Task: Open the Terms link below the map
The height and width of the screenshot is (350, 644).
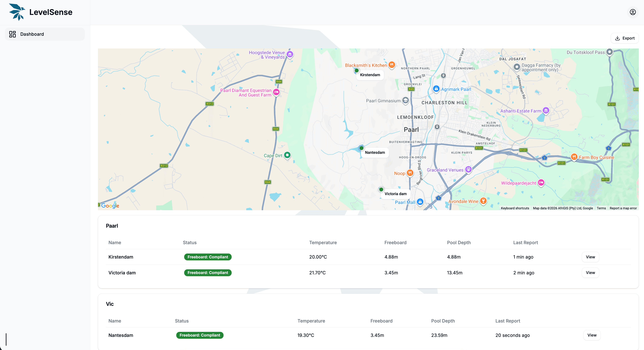Action: click(601, 208)
